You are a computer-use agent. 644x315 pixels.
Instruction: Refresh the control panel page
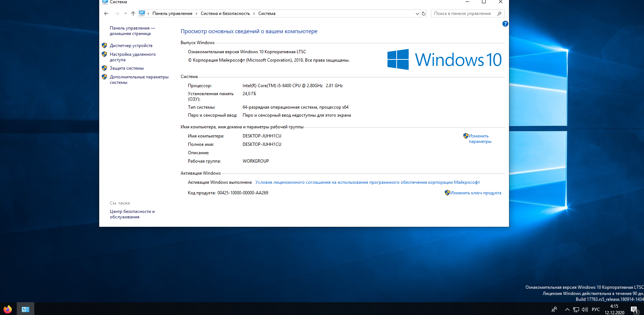pyautogui.click(x=424, y=13)
